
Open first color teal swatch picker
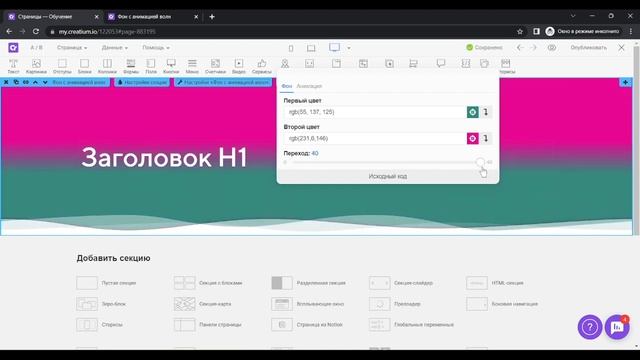pos(473,112)
